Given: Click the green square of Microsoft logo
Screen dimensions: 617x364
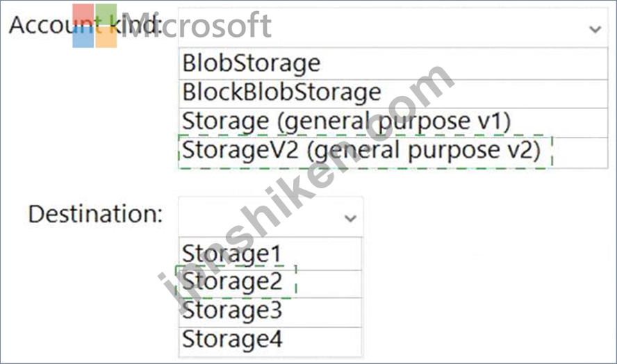Looking at the screenshot, I should 106,14.
